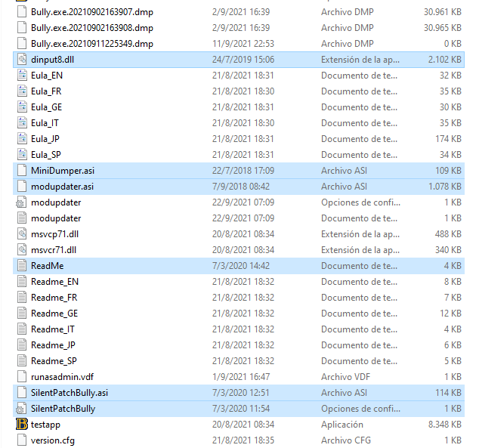Select the testapp application name

(45, 425)
